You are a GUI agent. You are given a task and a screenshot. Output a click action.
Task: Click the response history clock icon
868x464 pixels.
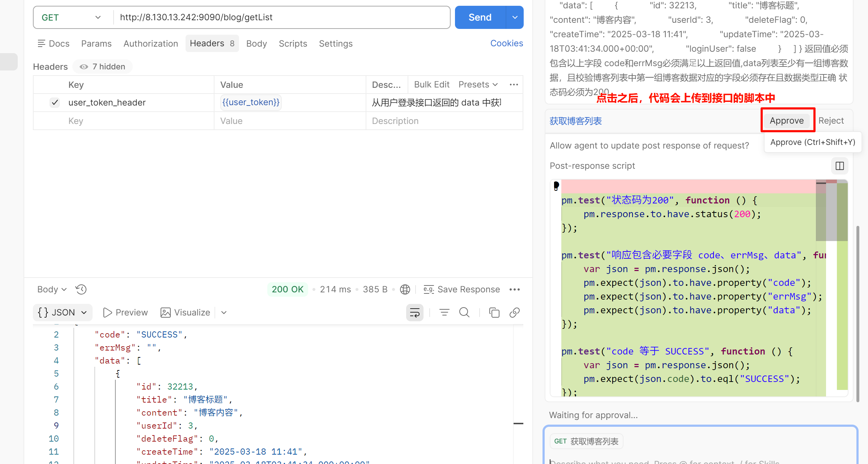(81, 289)
